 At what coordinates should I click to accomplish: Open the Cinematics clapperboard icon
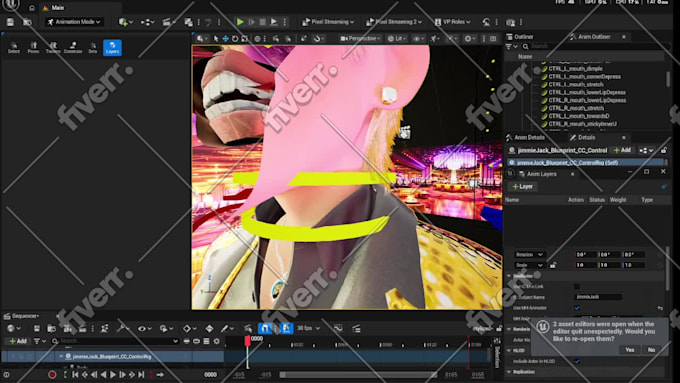(x=169, y=22)
